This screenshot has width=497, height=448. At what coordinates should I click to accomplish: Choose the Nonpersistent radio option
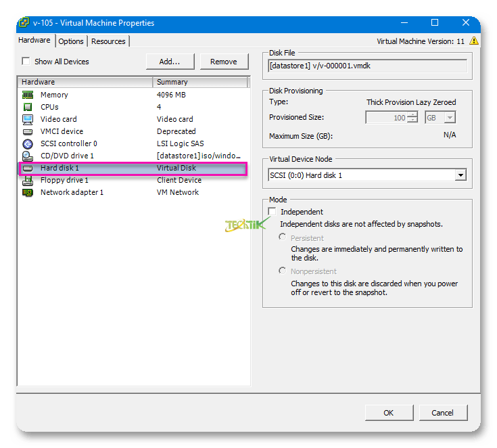[x=283, y=271]
